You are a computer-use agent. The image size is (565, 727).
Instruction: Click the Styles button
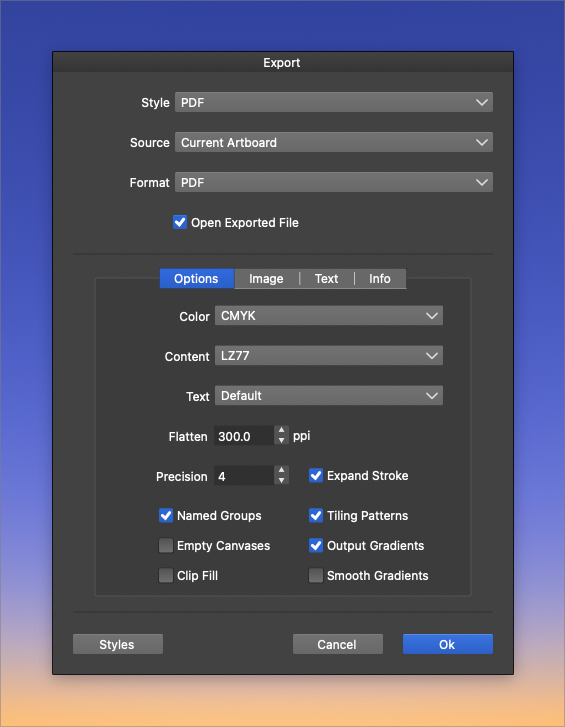118,644
